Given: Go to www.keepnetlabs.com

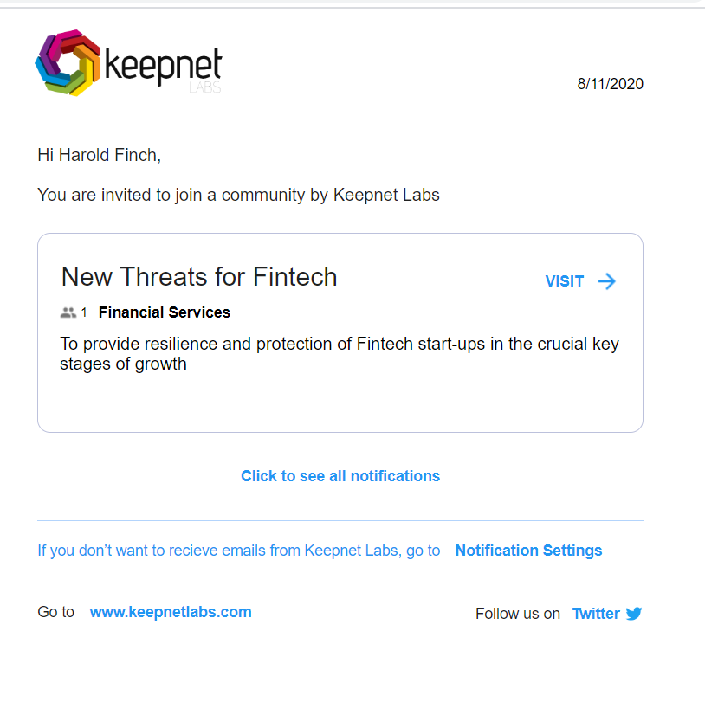Looking at the screenshot, I should click(171, 612).
